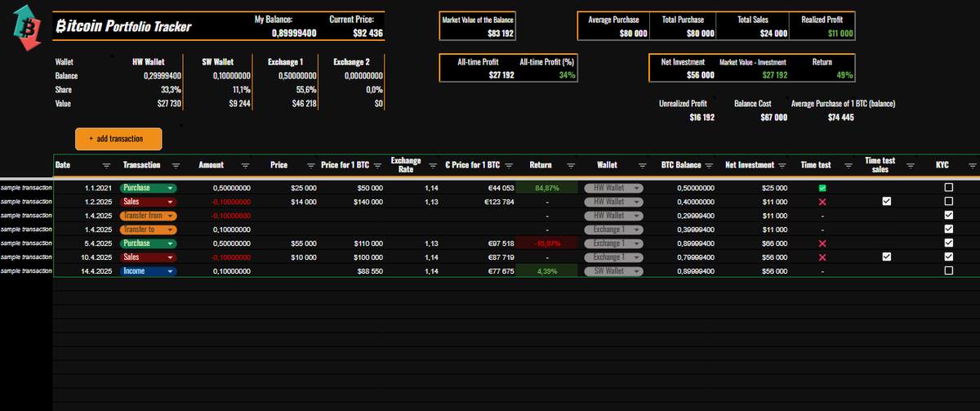Click the Total Sales value $24 000
This screenshot has width=980, height=411.
pos(773,34)
